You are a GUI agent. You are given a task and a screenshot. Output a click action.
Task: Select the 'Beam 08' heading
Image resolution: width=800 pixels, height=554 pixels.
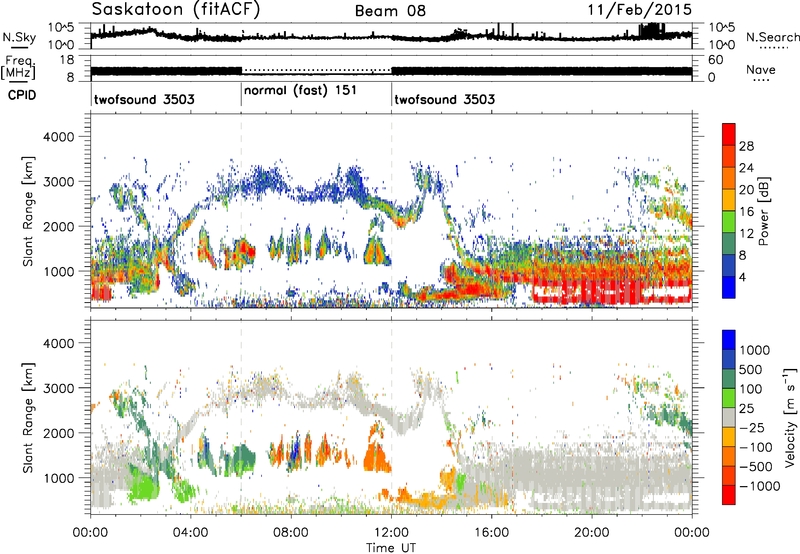[x=390, y=11]
